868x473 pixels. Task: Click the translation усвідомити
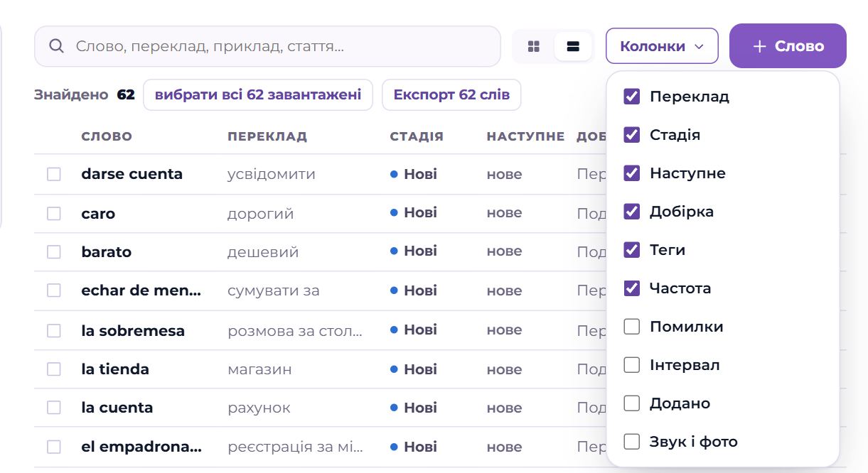[272, 174]
